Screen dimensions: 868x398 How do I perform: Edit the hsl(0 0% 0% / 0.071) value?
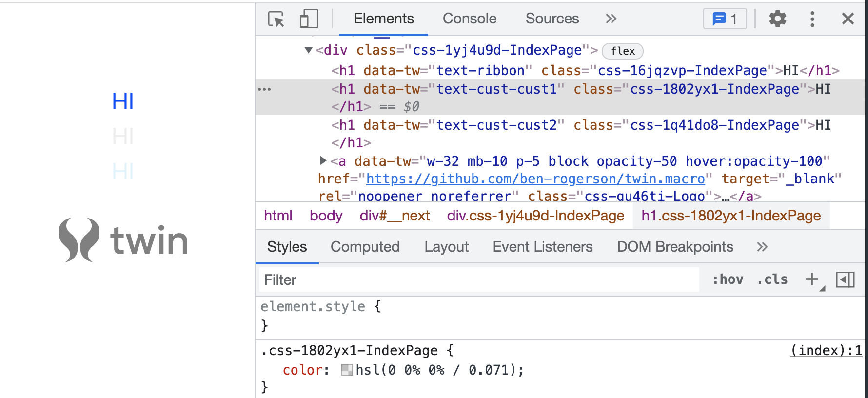coord(436,370)
